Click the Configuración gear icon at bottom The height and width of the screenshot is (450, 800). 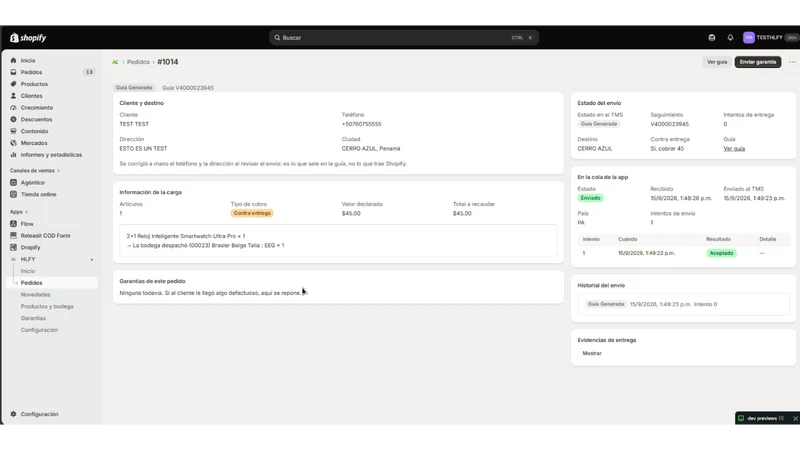coord(13,414)
